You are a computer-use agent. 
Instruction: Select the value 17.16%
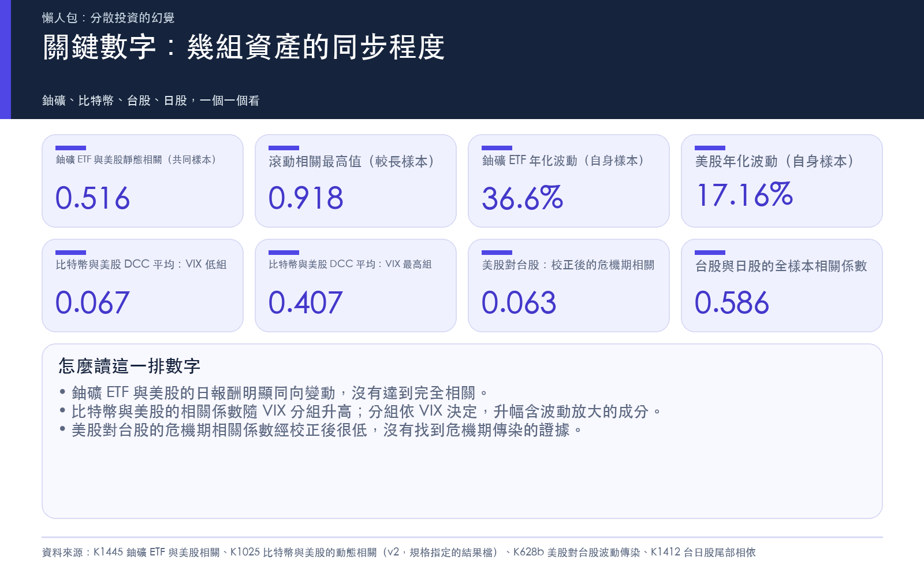pos(745,195)
